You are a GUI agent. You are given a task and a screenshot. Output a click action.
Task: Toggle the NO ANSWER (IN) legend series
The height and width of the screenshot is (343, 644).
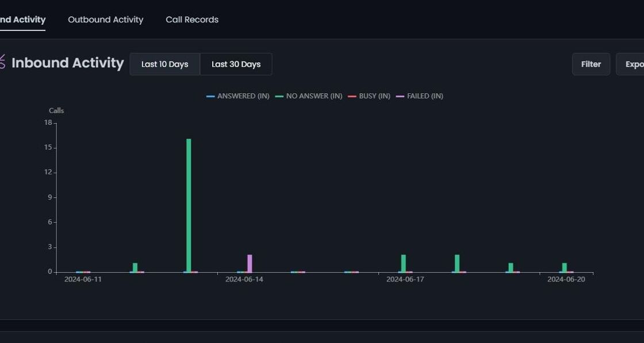[x=308, y=96]
